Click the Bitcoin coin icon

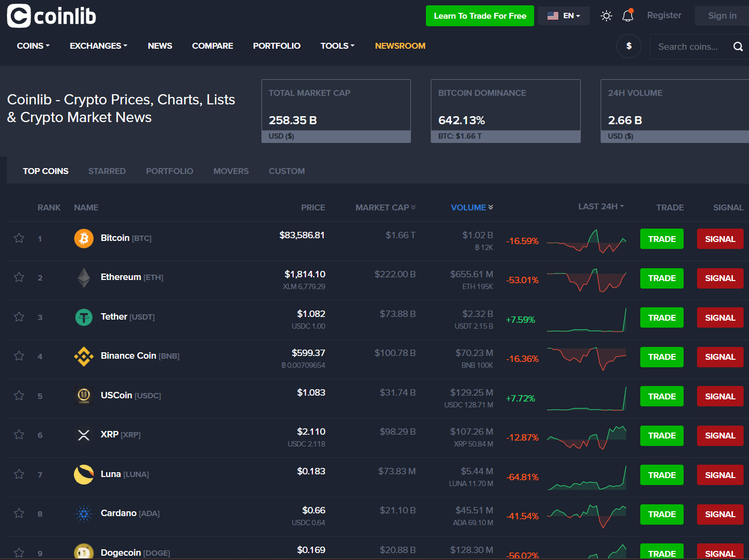tap(84, 238)
